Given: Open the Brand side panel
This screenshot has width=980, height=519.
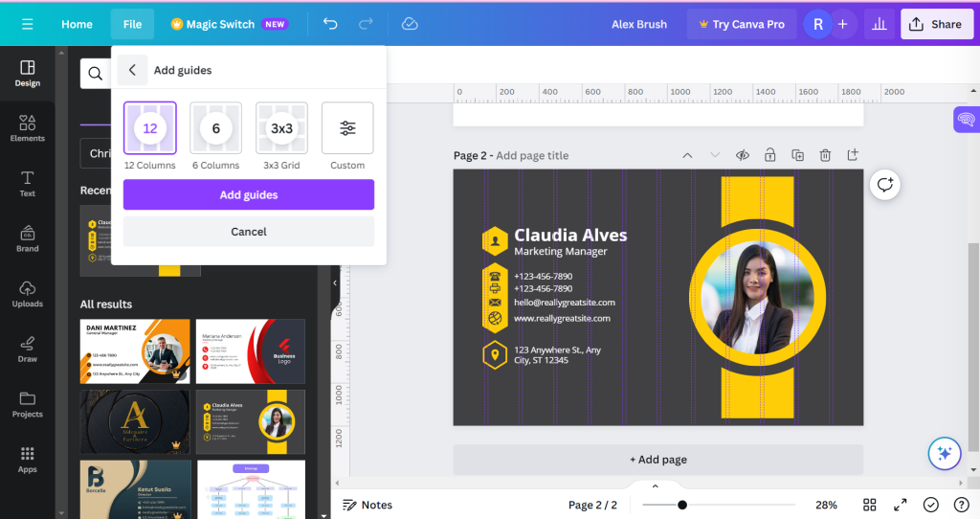Looking at the screenshot, I should pos(28,238).
